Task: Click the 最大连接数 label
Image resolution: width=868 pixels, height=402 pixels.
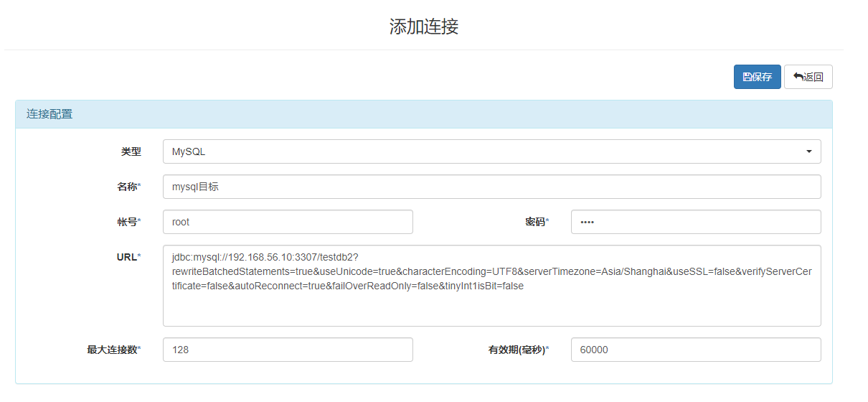Action: pos(114,350)
